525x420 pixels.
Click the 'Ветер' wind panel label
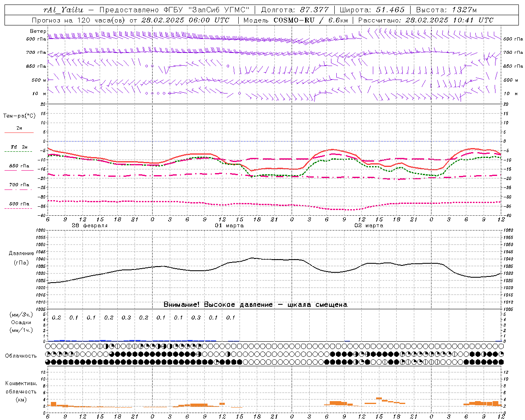click(x=38, y=31)
